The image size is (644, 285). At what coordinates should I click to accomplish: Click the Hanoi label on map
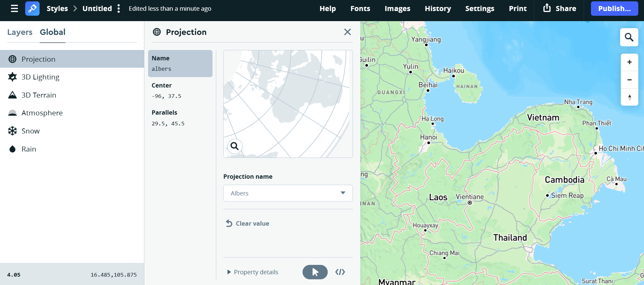(428, 137)
